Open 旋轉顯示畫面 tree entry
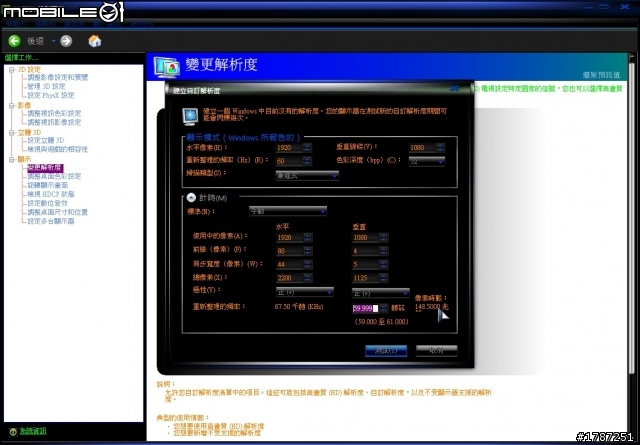Screen dimensions: 640x445 48,185
